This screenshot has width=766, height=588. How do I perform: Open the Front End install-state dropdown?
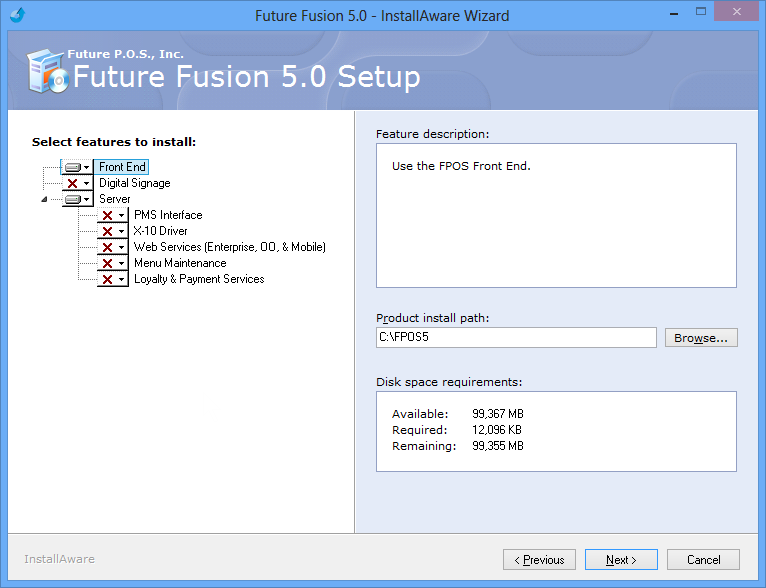click(x=77, y=167)
